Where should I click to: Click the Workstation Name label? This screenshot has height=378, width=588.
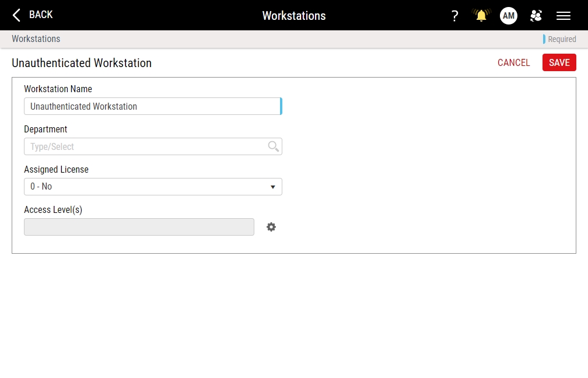tap(58, 89)
